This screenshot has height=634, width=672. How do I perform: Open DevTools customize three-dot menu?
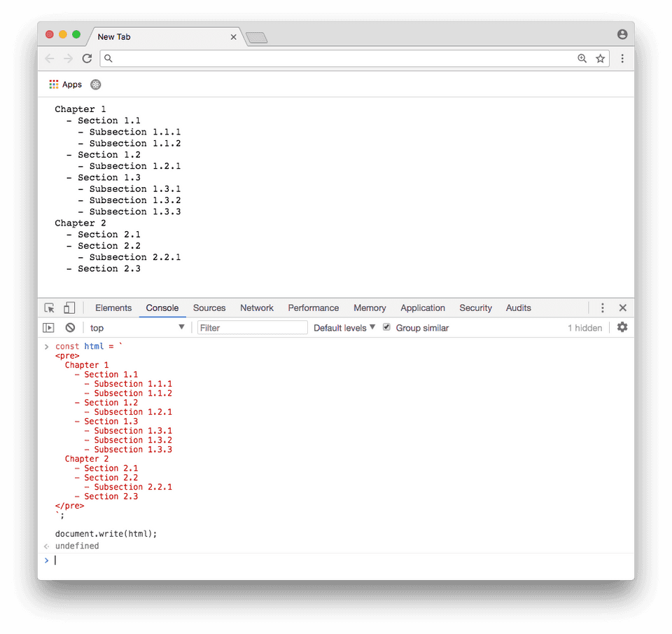click(602, 308)
